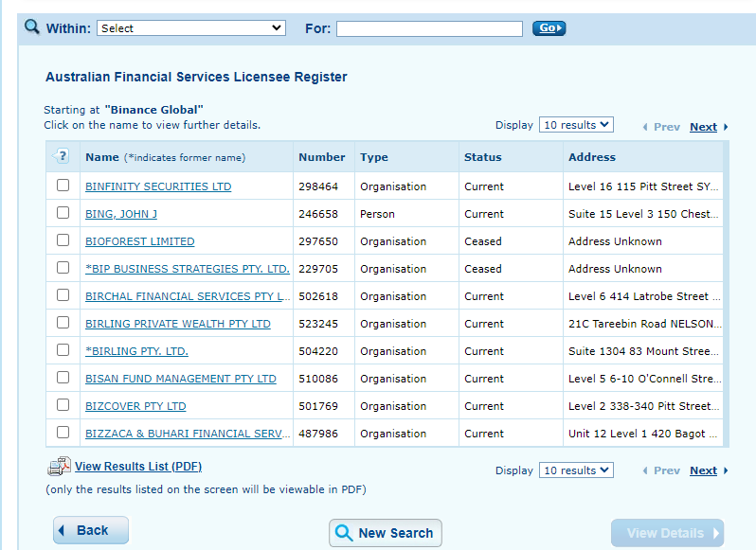Click the top Next arrow icon
756x550 pixels.
pos(726,127)
